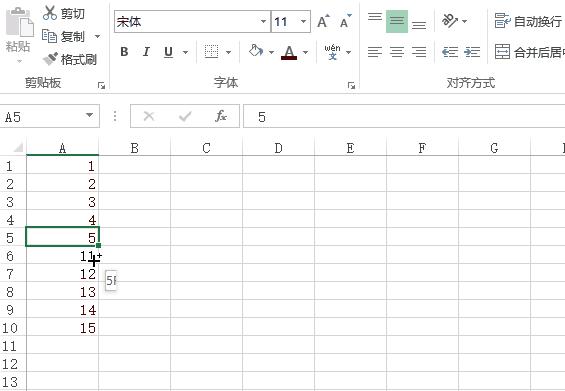
Task: Click the Copy (复制) button
Action: pyautogui.click(x=63, y=36)
